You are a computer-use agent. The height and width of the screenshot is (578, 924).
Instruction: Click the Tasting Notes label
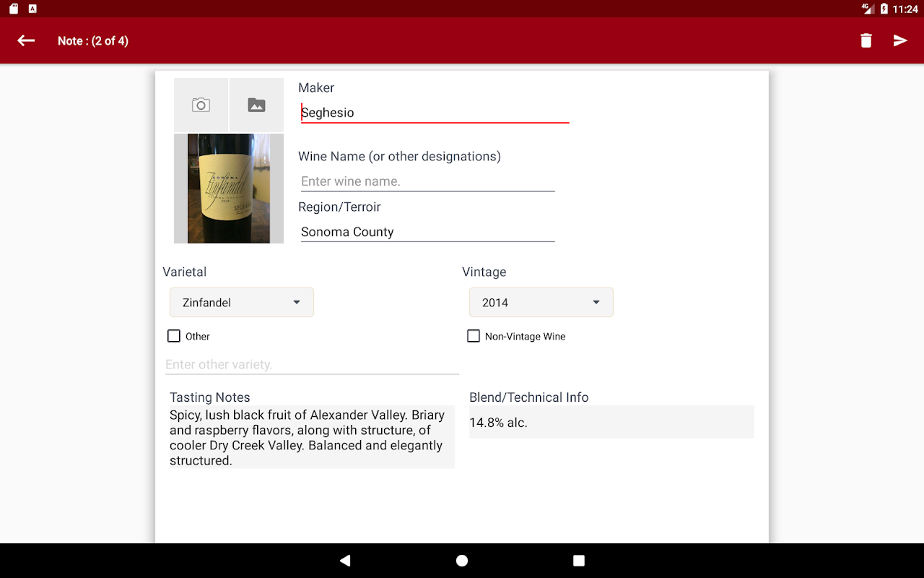210,397
